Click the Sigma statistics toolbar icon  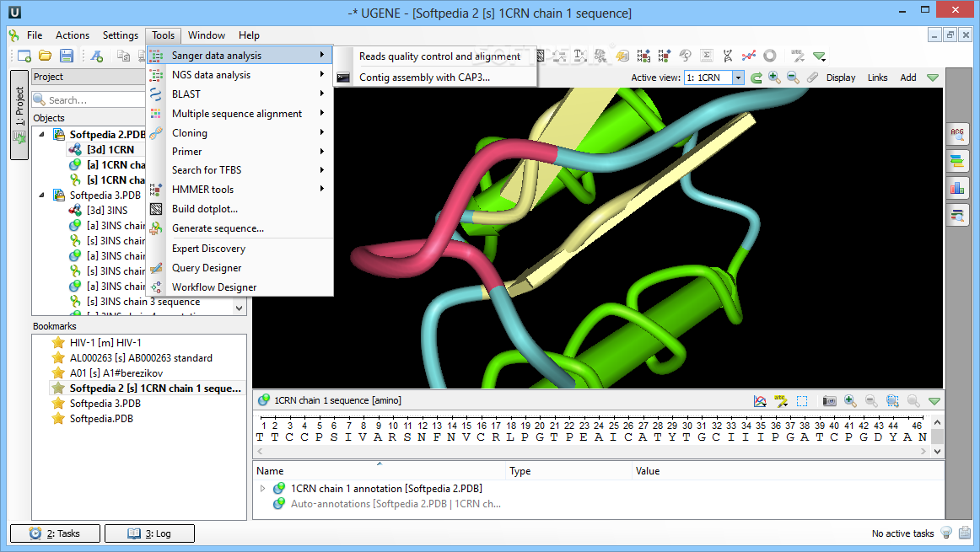click(706, 56)
